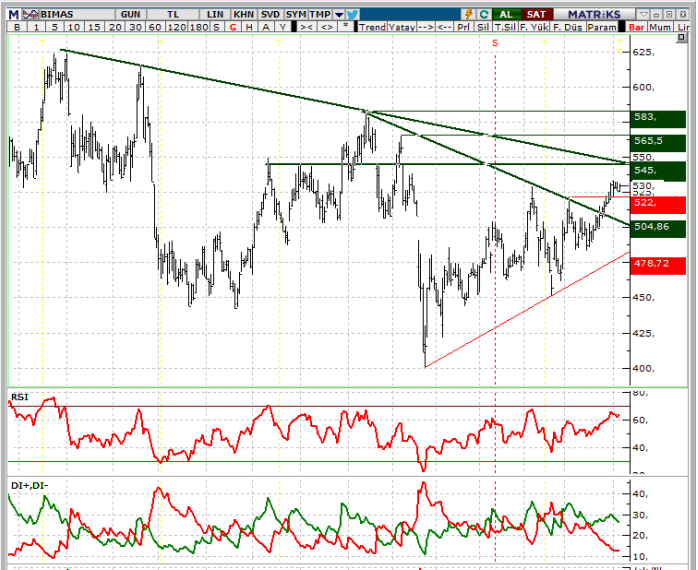Screen dimensions: 698x570
Task: Expand the dropdown arrow after TMP
Action: pyautogui.click(x=339, y=15)
